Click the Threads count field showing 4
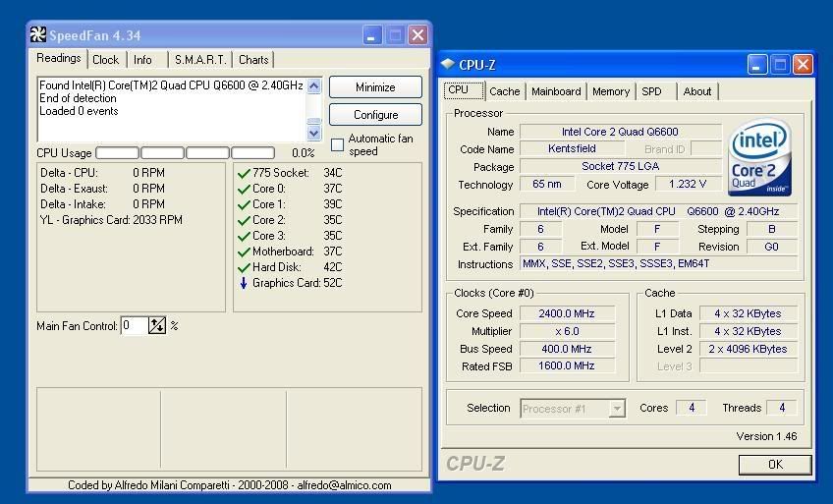Viewport: 833px width, 504px height. 782,408
